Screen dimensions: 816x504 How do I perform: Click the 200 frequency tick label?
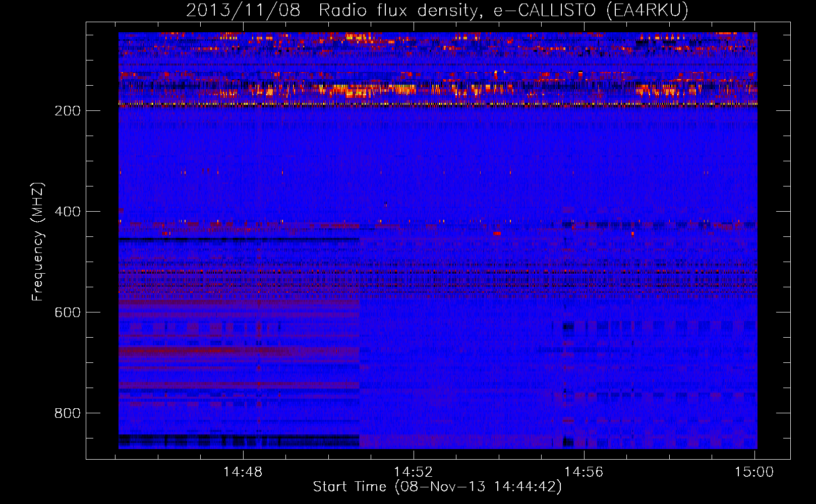pos(68,111)
